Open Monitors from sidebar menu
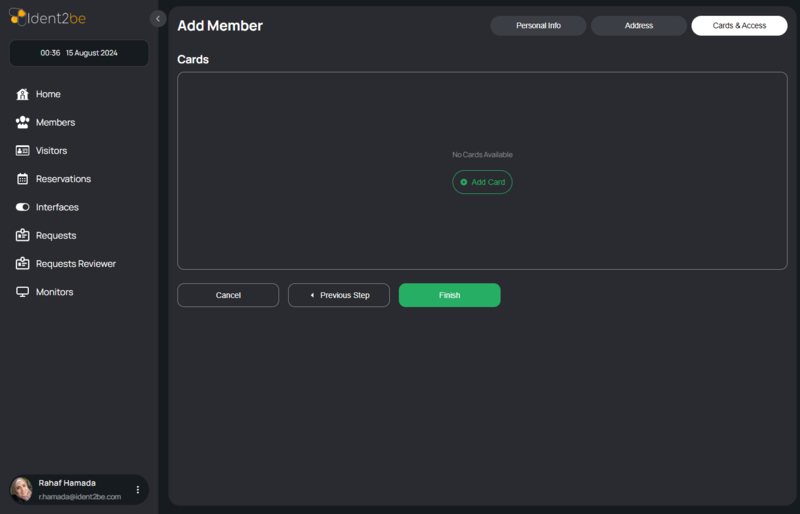Image resolution: width=800 pixels, height=514 pixels. coord(54,292)
